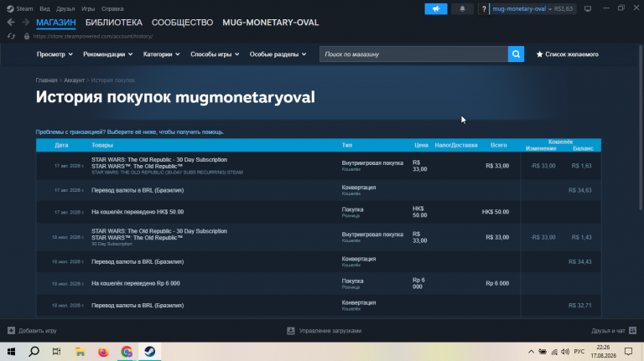Expand the Рекомендации dropdown
644x361 pixels.
pos(107,54)
